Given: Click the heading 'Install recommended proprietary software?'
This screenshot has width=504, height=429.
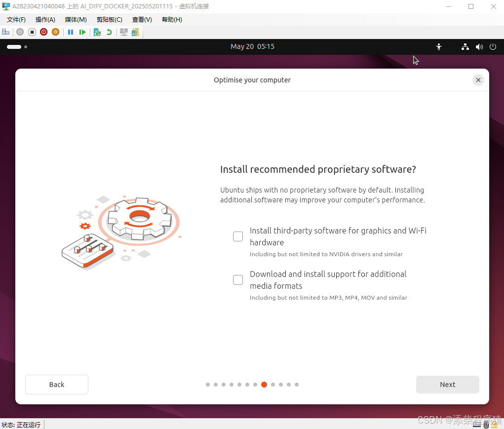Looking at the screenshot, I should (318, 169).
